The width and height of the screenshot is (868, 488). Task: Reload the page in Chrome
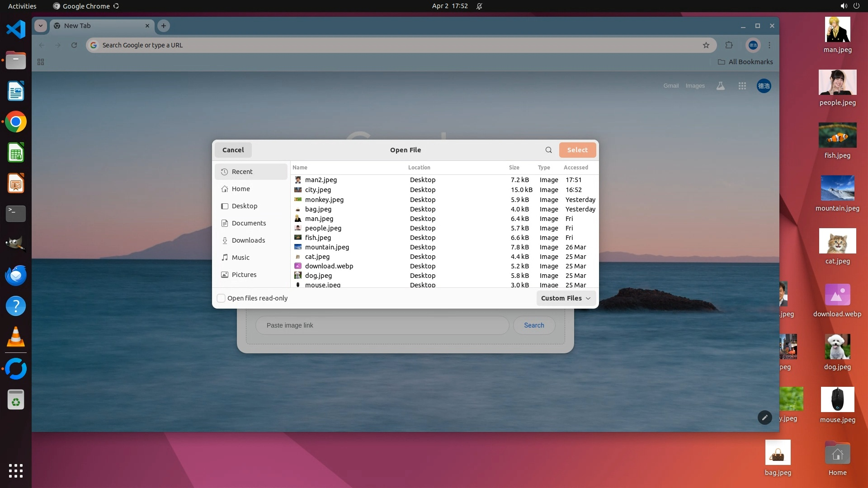point(74,45)
